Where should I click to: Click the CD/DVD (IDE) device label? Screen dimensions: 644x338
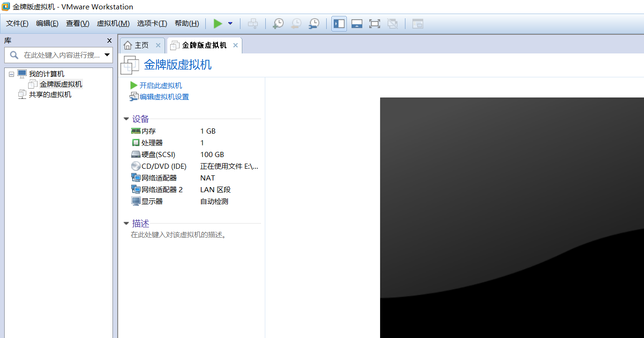click(x=164, y=166)
